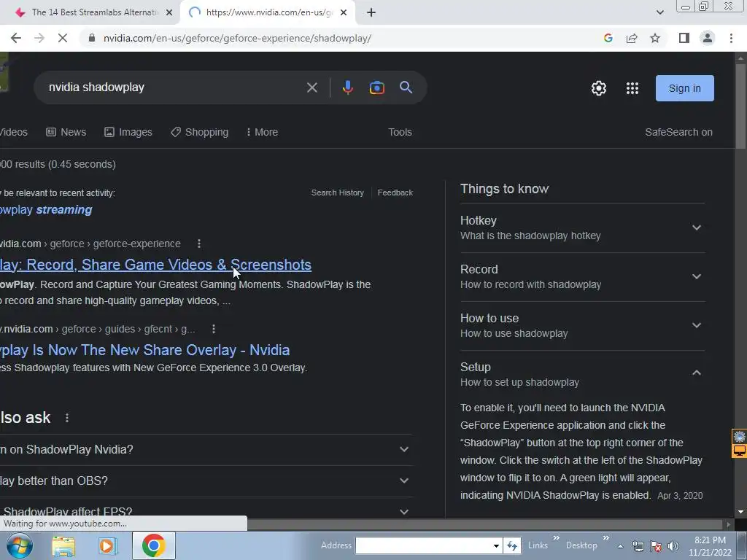Open the New Share Overlay - Nvidia result
This screenshot has width=747, height=560.
coord(145,350)
